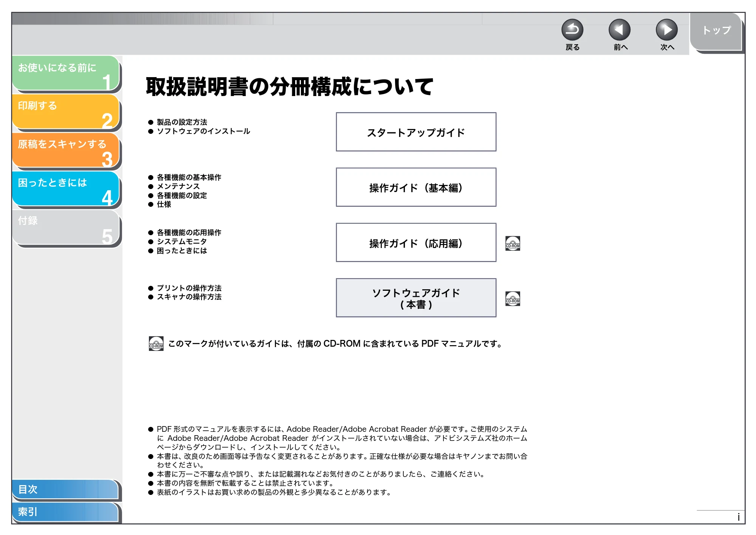
Task: Click bullet text システムモニタ
Action: tap(182, 242)
